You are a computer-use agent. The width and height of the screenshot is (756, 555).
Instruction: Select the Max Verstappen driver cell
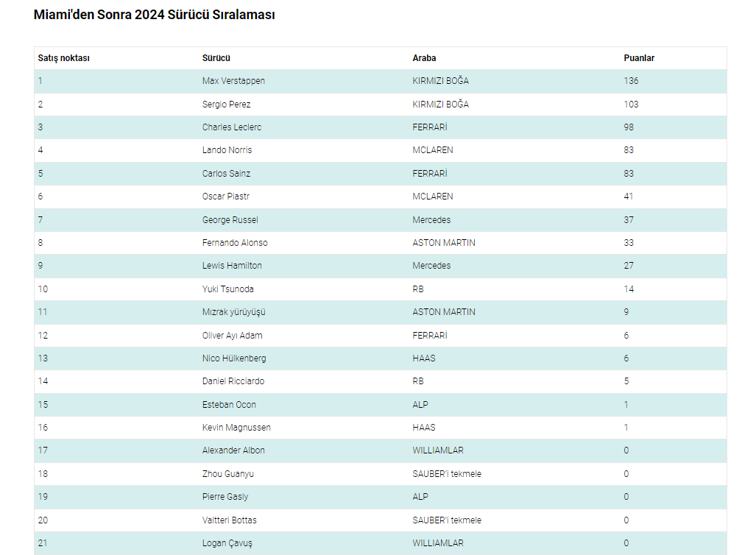coord(233,81)
